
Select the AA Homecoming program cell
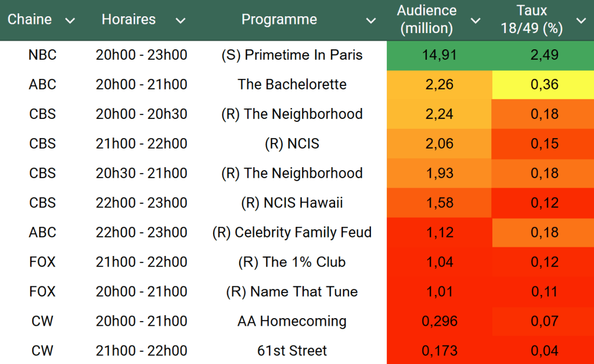coord(292,321)
